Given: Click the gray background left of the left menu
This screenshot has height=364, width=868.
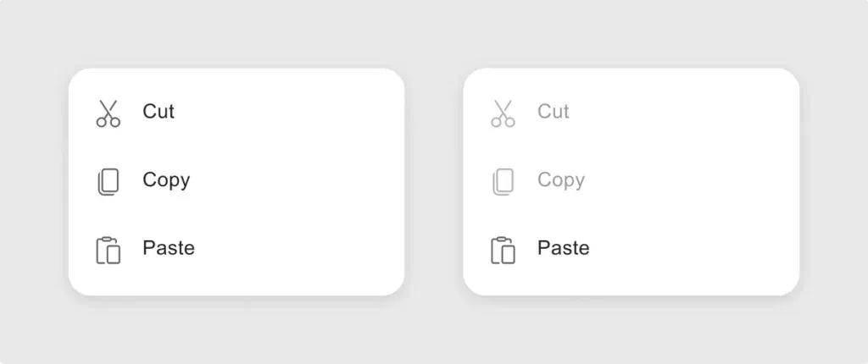Looking at the screenshot, I should point(34,182).
